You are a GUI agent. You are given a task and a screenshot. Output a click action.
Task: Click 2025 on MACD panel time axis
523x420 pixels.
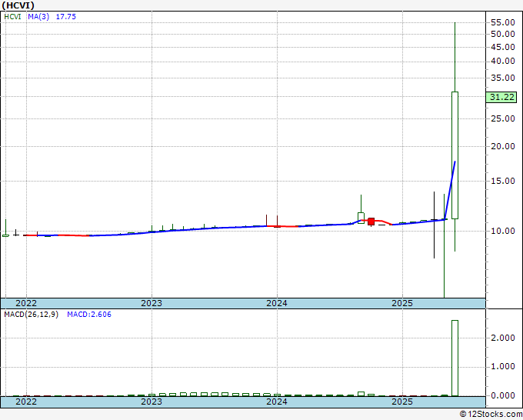(x=402, y=402)
